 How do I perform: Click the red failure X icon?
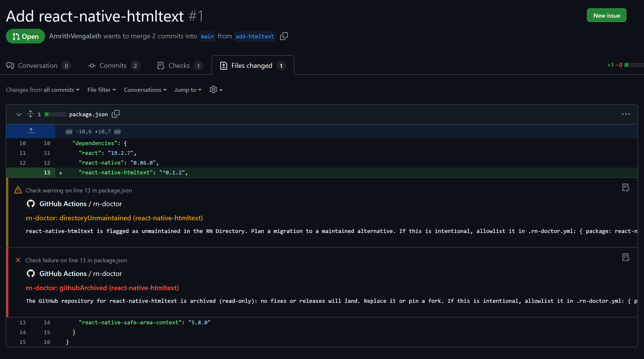(x=18, y=260)
